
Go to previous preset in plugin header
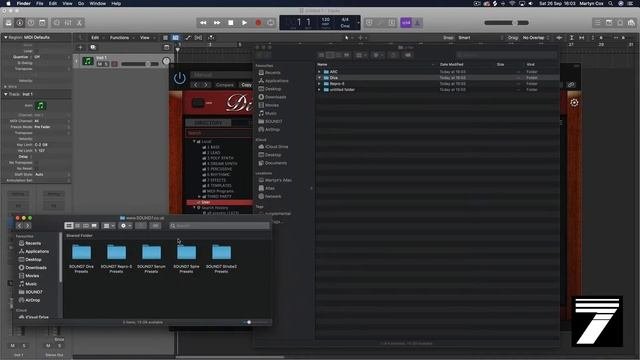coord(196,85)
